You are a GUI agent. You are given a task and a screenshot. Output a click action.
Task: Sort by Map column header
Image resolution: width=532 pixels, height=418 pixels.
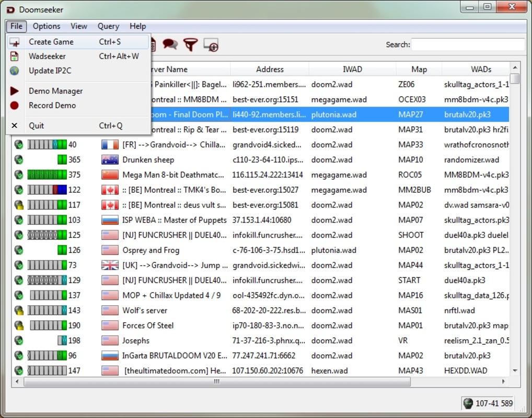[419, 69]
